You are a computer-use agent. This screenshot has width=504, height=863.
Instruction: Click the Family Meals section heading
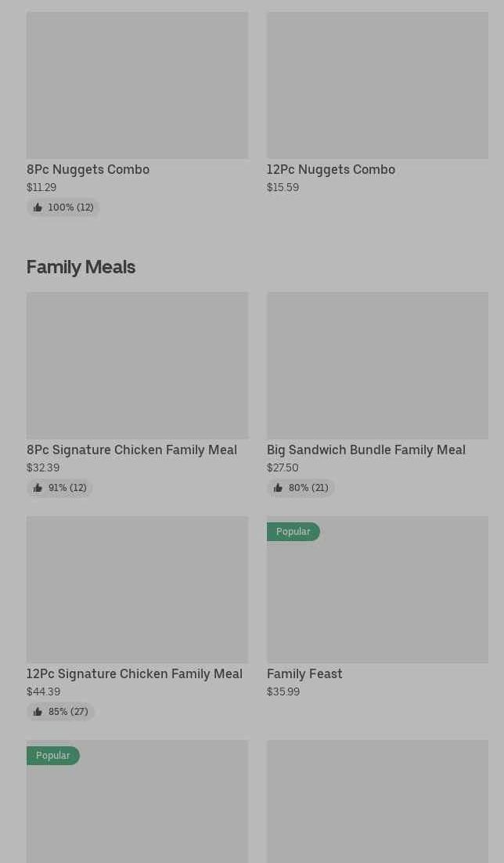[x=81, y=267]
